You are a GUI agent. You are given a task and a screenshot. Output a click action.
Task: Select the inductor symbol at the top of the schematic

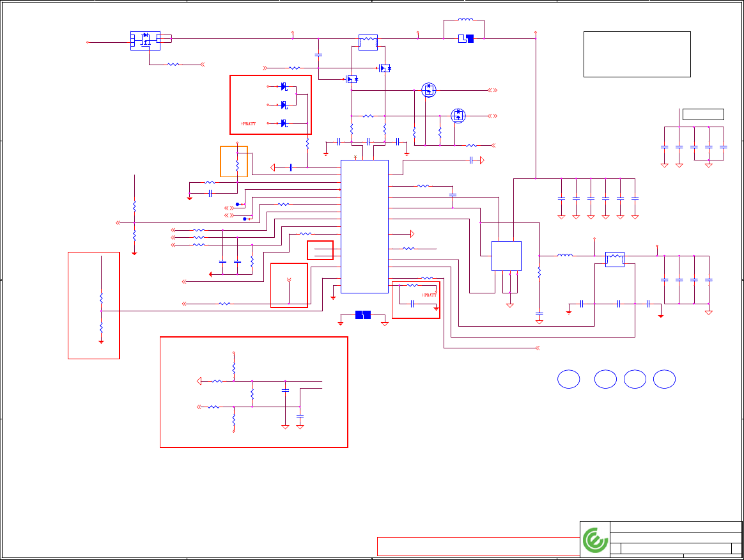click(x=465, y=19)
